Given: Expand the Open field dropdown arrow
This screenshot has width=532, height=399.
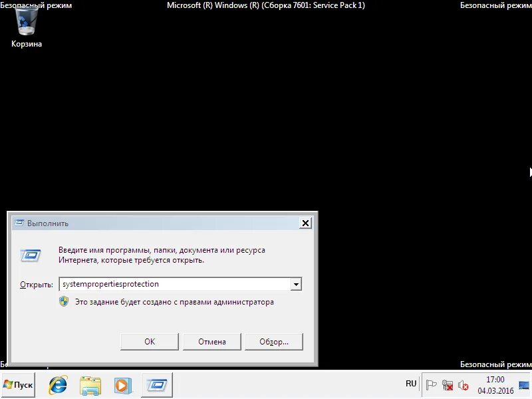Looking at the screenshot, I should point(296,284).
